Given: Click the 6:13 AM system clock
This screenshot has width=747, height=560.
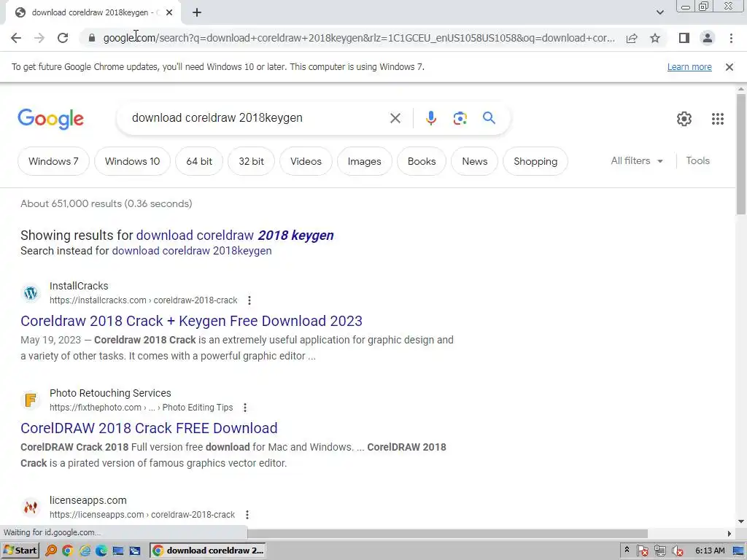Looking at the screenshot, I should pyautogui.click(x=710, y=551).
